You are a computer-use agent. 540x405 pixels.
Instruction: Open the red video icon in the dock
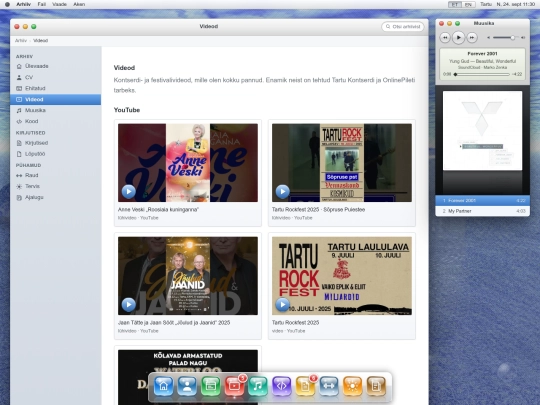pos(234,386)
